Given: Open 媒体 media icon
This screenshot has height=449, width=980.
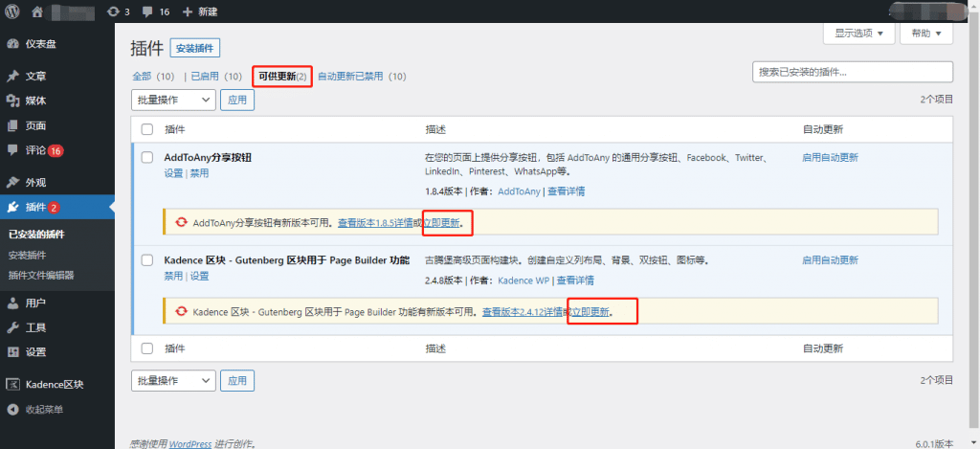Looking at the screenshot, I should coord(12,101).
